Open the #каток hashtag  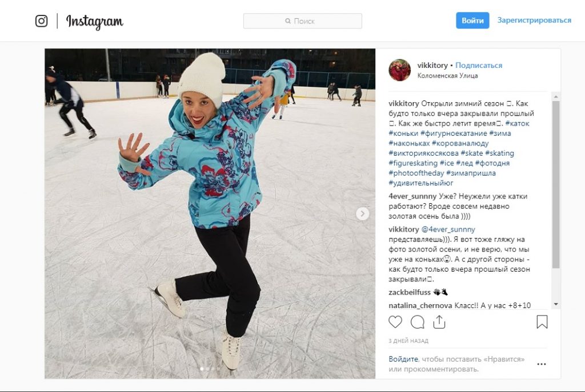[517, 123]
